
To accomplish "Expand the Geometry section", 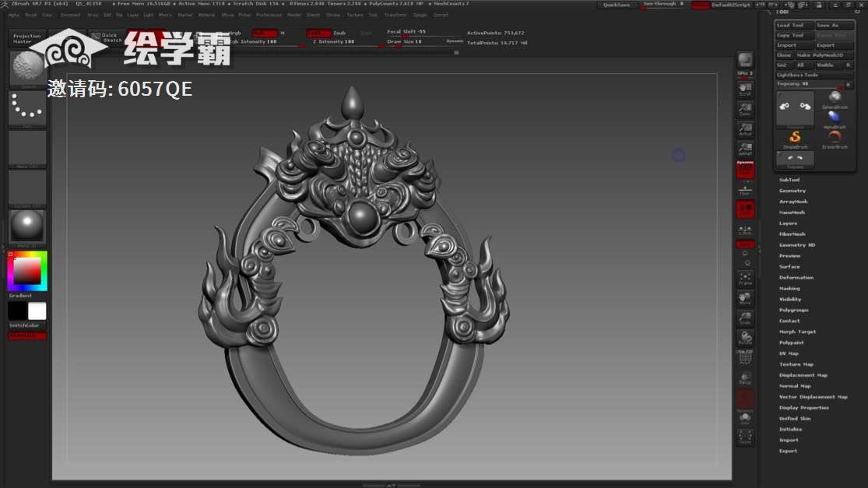I will click(x=792, y=191).
